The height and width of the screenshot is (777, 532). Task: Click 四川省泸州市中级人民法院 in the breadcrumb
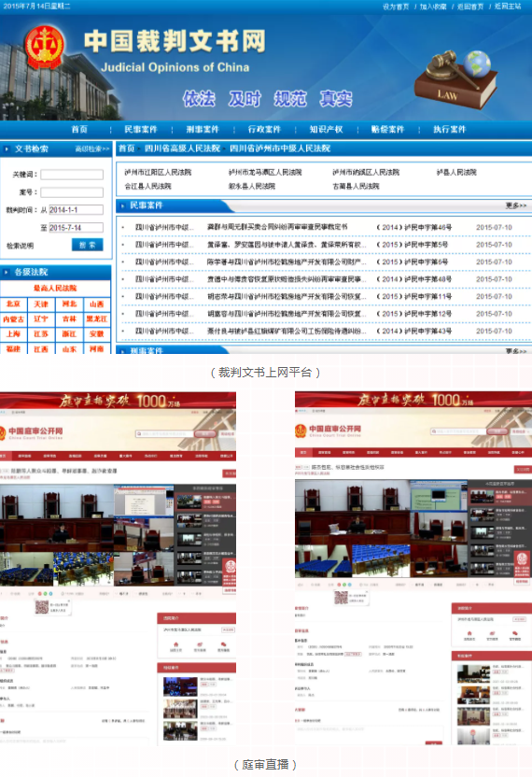click(x=280, y=148)
